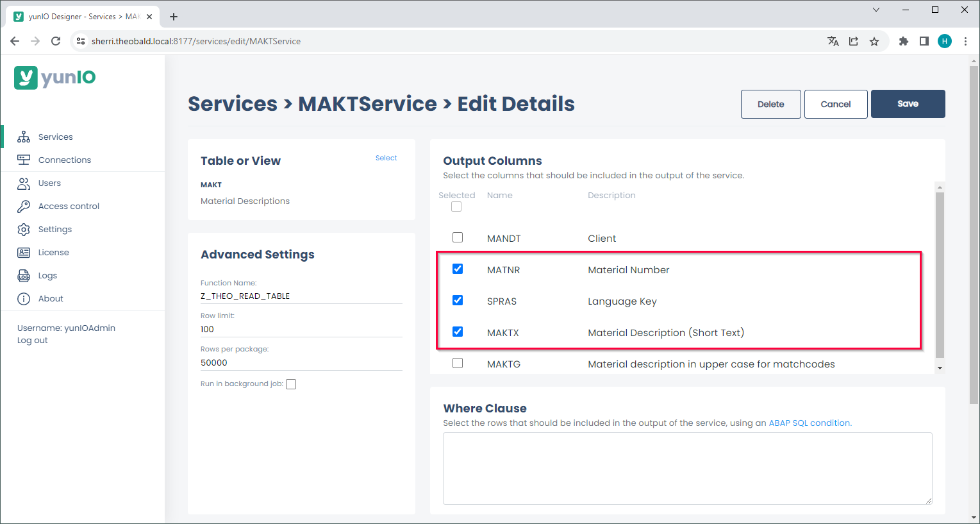Screen dimensions: 980x524
Task: Enable the MANDT column checkbox
Action: pos(458,237)
